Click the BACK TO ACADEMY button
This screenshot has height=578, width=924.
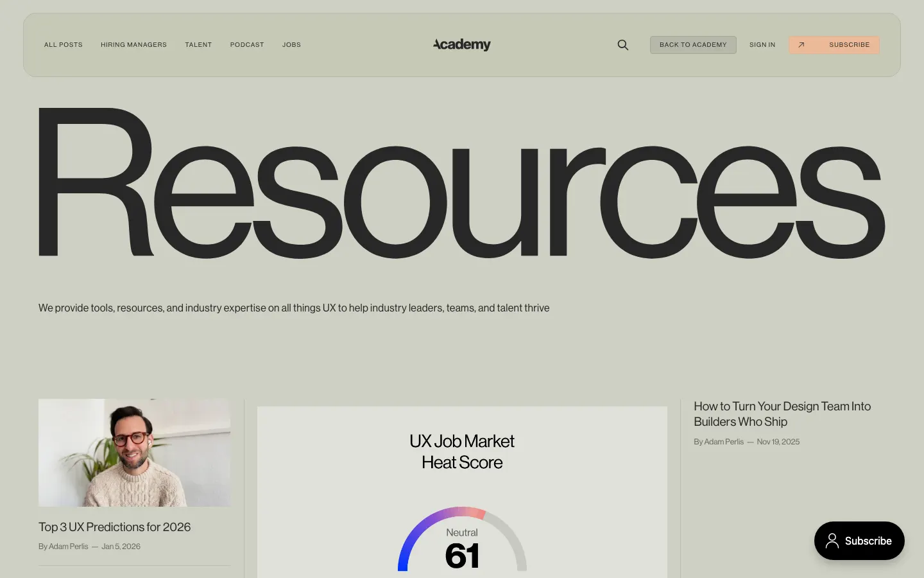[693, 45]
